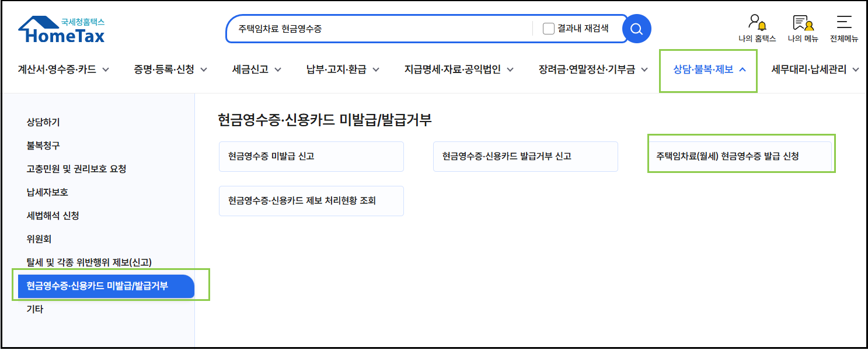
Task: Open 전체메뉴 hamburger icon
Action: click(844, 27)
